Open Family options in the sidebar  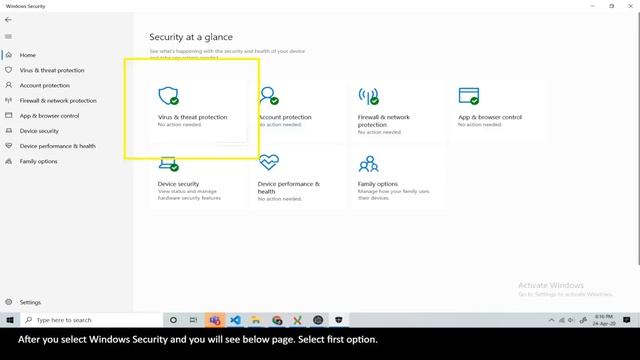[38, 161]
